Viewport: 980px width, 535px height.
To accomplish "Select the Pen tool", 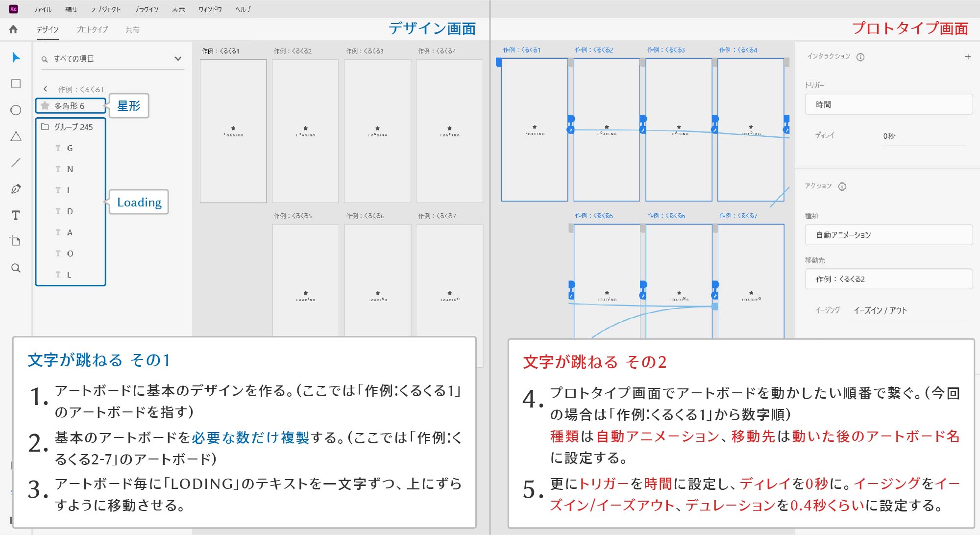I will (x=16, y=189).
